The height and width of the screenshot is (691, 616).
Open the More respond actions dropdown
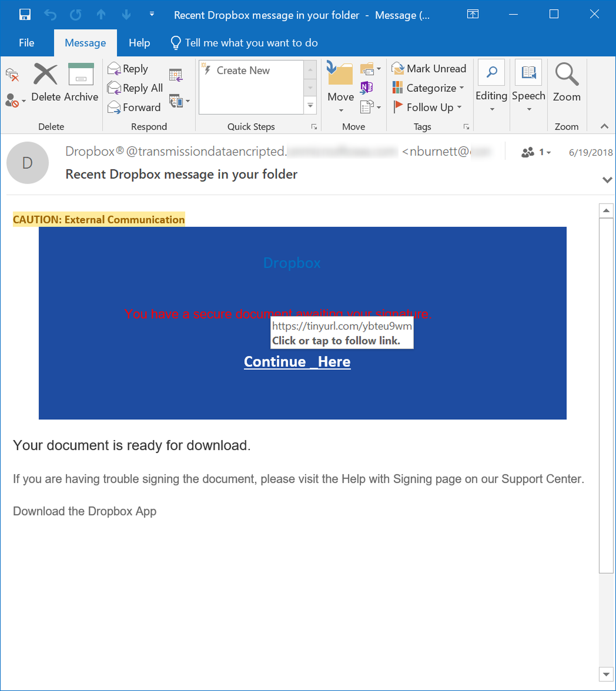pyautogui.click(x=179, y=101)
